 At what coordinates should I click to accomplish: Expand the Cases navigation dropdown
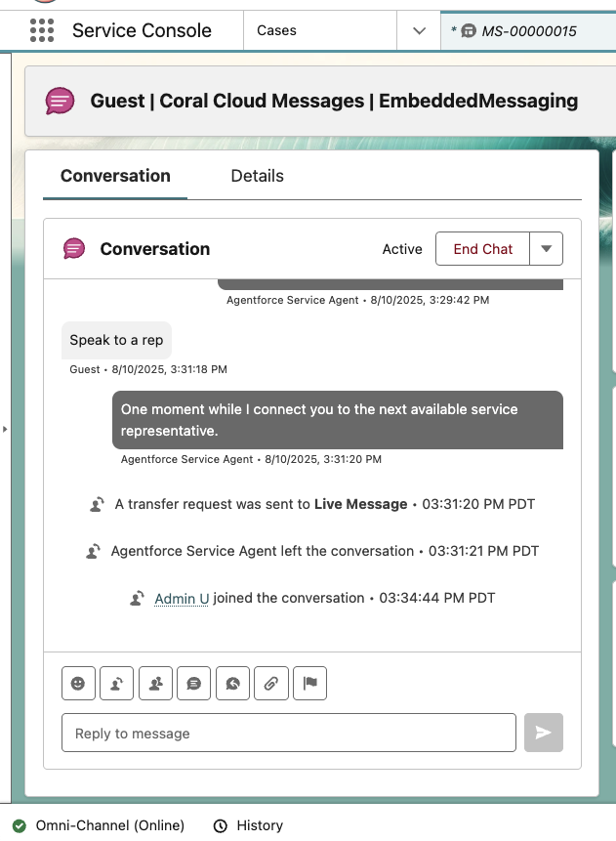(419, 30)
